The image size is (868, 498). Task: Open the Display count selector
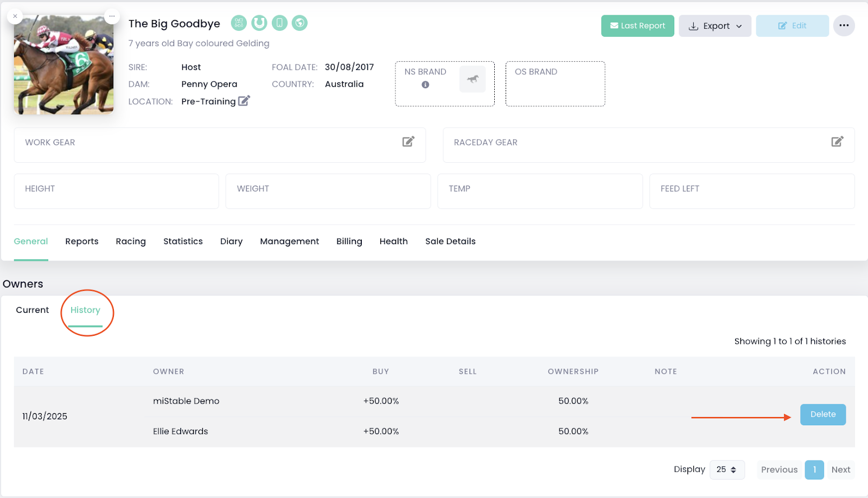(726, 470)
